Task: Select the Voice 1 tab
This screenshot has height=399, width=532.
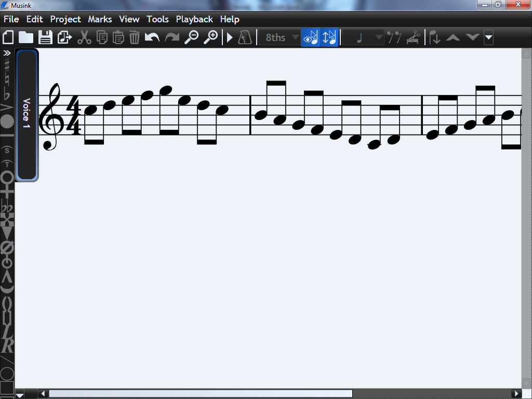Action: click(x=26, y=114)
